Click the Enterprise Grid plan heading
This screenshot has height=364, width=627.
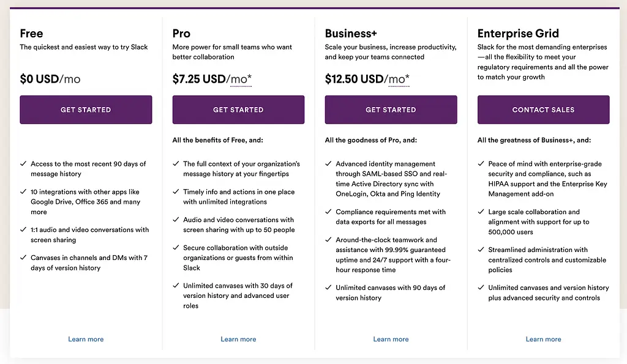coord(518,33)
